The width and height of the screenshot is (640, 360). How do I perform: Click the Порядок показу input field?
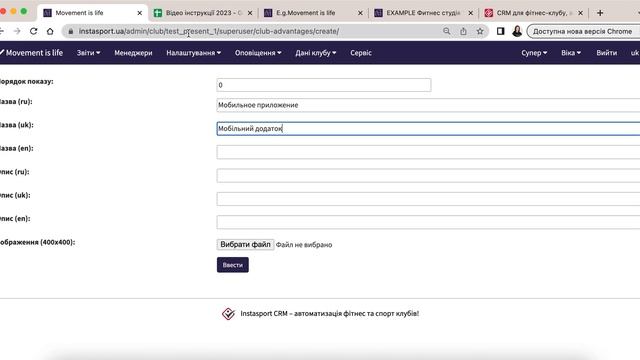click(324, 85)
